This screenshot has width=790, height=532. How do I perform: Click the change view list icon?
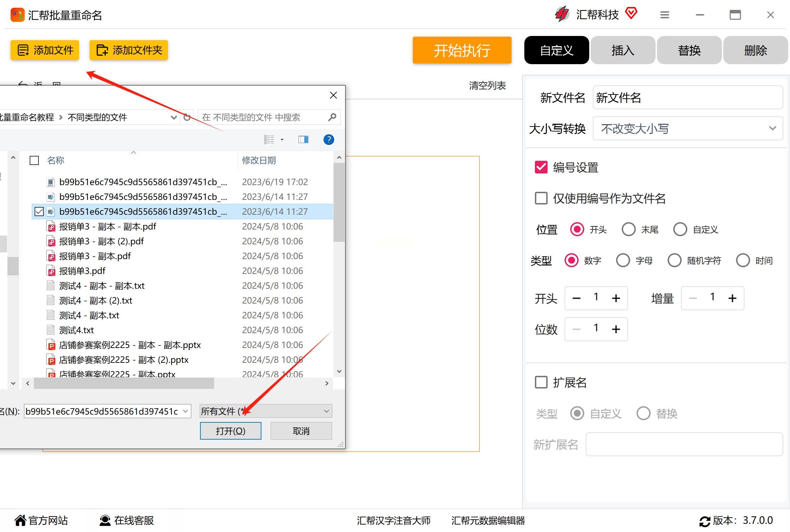pyautogui.click(x=269, y=140)
